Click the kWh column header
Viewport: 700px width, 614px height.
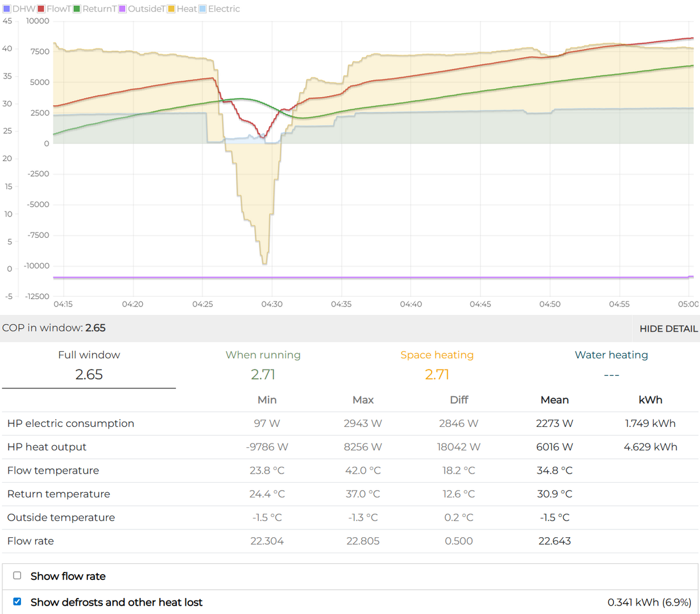click(x=650, y=400)
